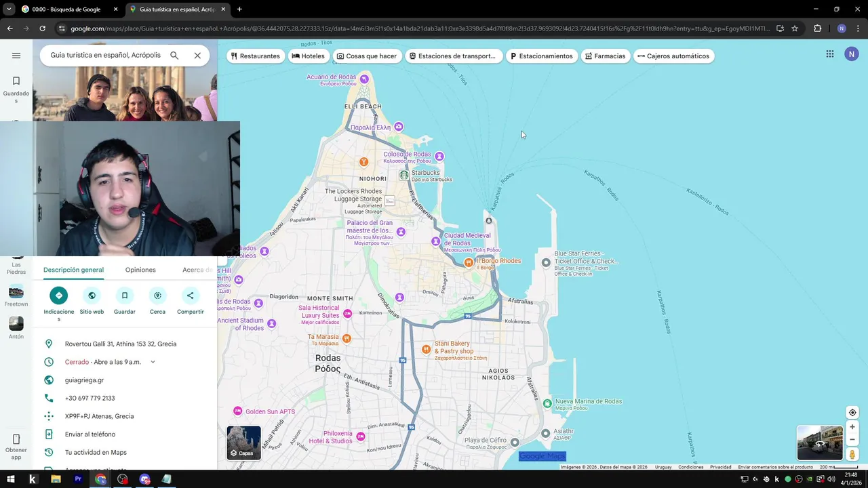This screenshot has height=488, width=868.
Task: Bookmark this page with star
Action: coord(795,28)
